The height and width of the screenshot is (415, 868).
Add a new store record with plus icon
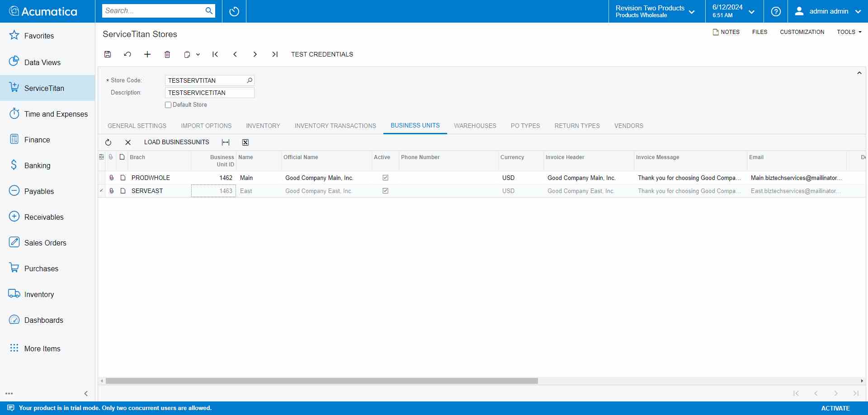147,54
